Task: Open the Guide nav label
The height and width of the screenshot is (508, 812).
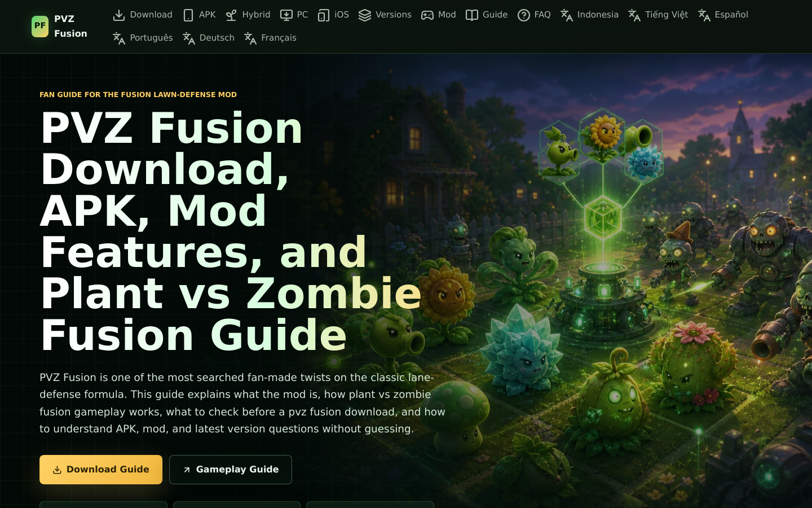Action: click(x=495, y=15)
